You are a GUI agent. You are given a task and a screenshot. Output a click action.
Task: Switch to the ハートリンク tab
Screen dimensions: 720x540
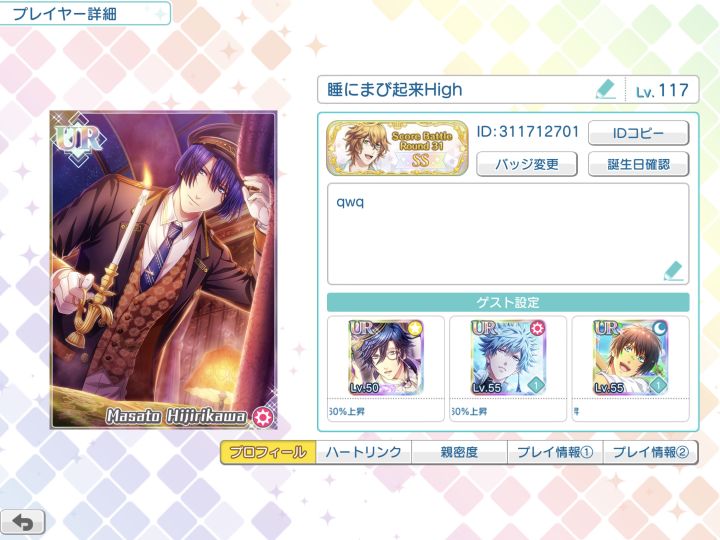364,452
